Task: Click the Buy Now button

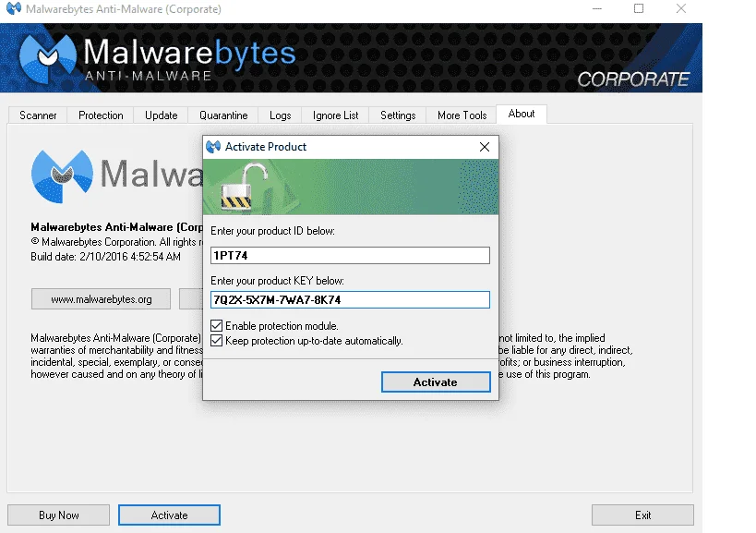Action: [59, 515]
